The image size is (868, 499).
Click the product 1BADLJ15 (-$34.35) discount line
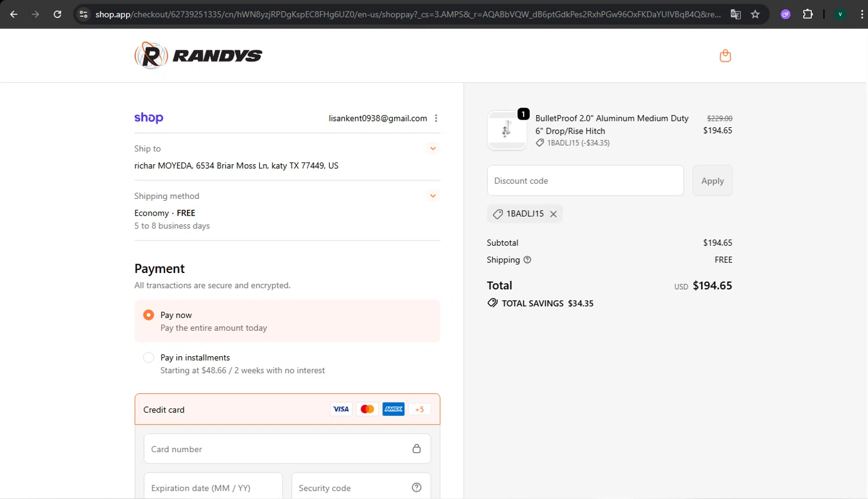point(573,143)
